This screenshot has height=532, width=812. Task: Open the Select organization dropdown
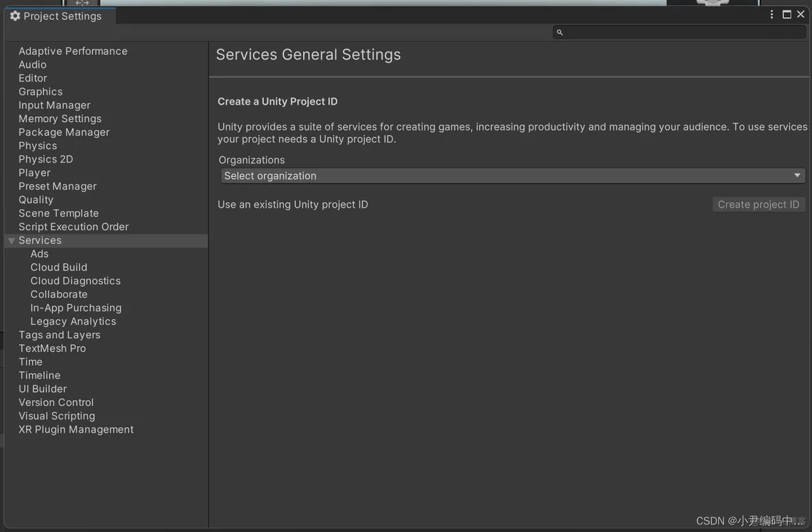[x=513, y=176]
